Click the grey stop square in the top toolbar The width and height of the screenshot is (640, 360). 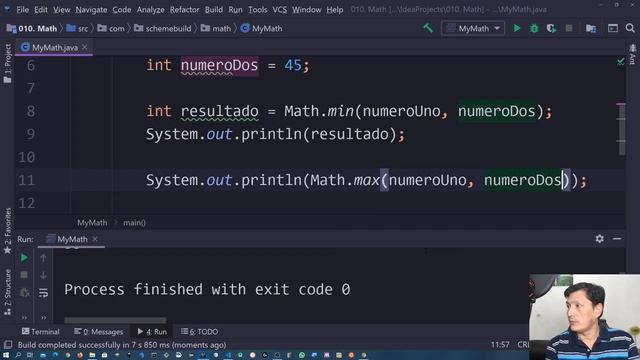569,28
